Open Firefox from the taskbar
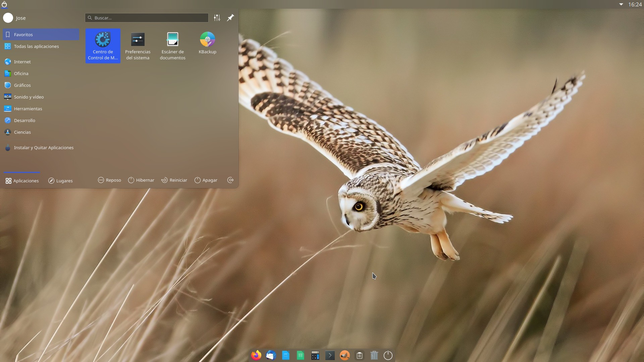This screenshot has height=362, width=644. click(x=256, y=355)
